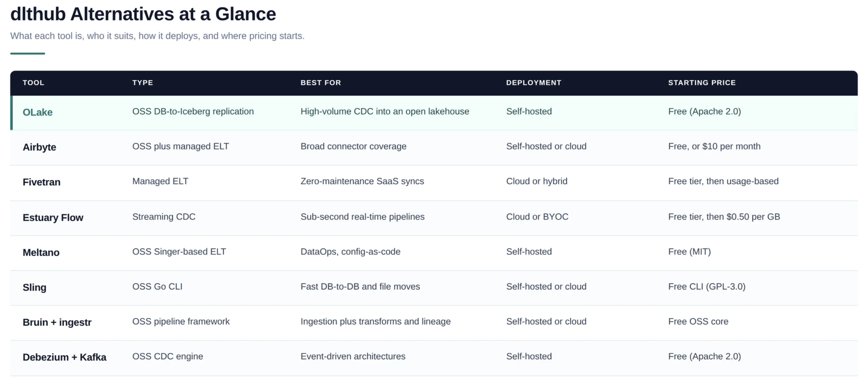Click the TYPE column header
The image size is (868, 382).
143,82
